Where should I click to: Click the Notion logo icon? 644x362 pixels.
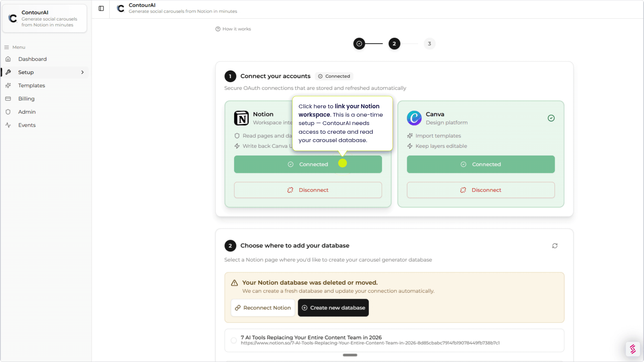(x=241, y=118)
